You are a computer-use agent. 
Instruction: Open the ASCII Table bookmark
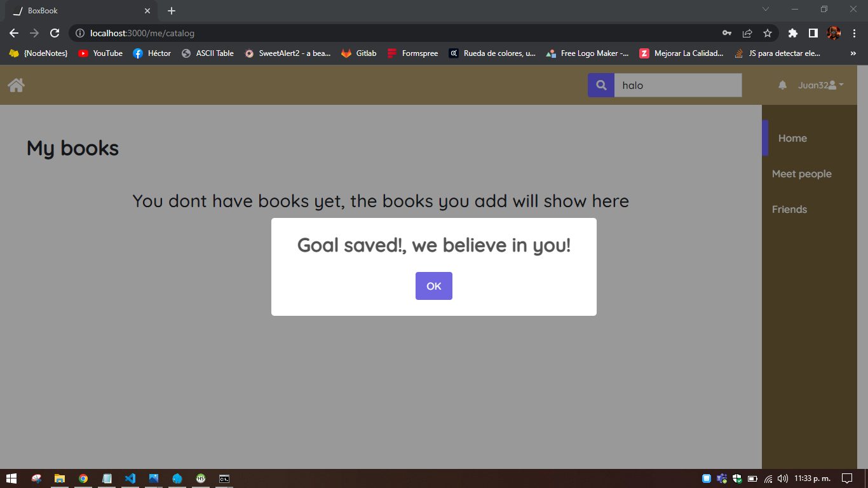click(208, 53)
